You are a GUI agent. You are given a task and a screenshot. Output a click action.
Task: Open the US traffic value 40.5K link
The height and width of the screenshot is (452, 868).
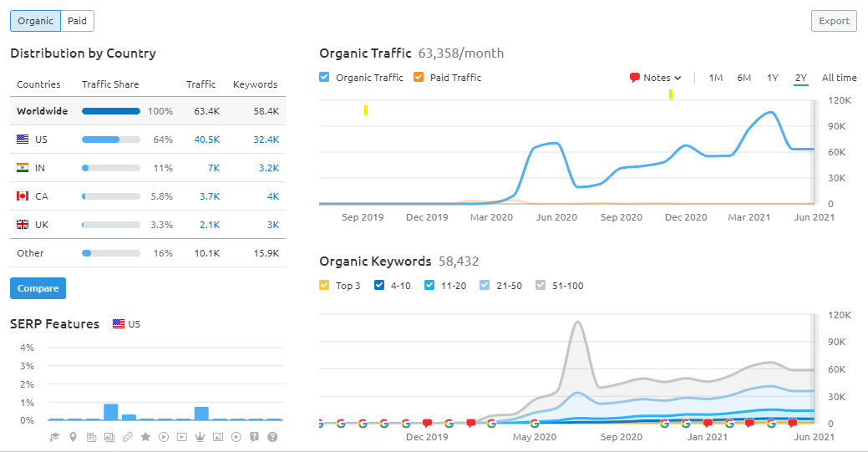tap(206, 140)
